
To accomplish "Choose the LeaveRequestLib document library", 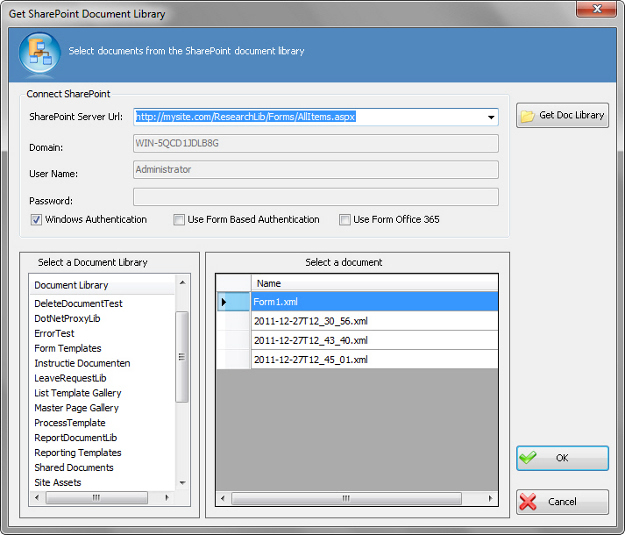I will pyautogui.click(x=70, y=378).
